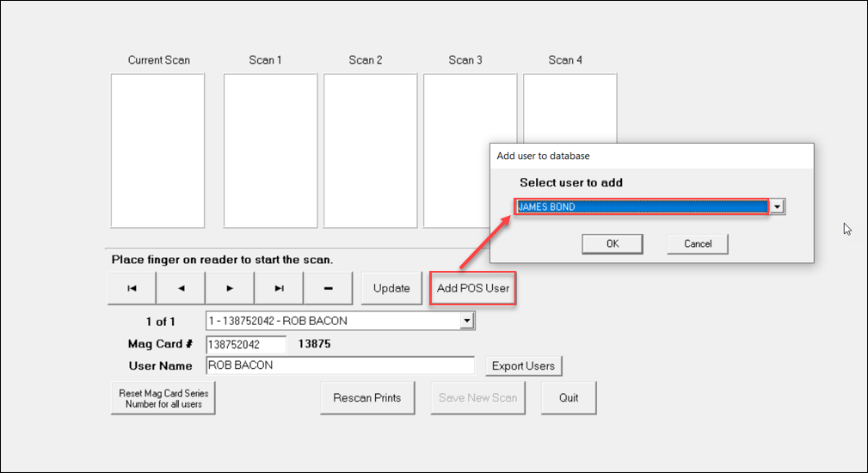Open the Select user to add dropdown arrow

[x=777, y=207]
